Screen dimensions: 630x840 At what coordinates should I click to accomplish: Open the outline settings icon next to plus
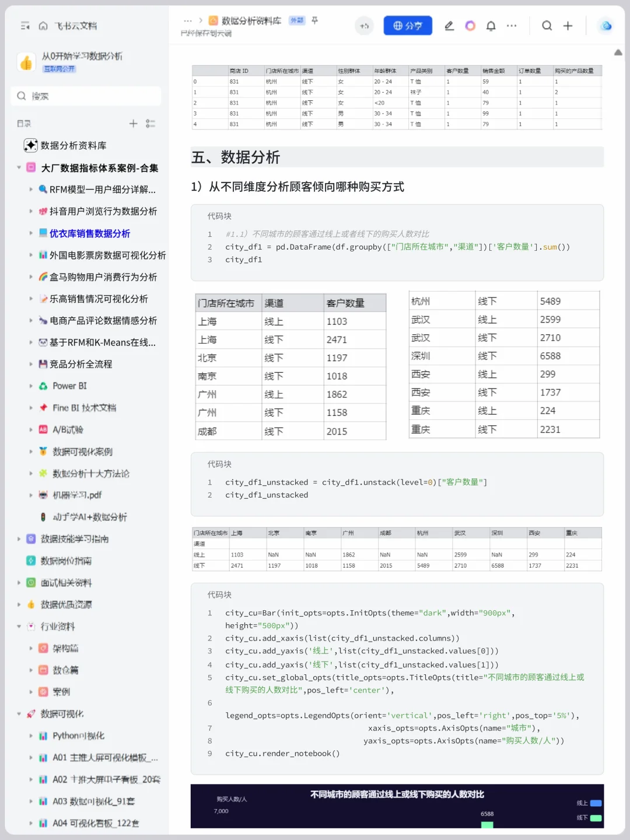click(150, 123)
